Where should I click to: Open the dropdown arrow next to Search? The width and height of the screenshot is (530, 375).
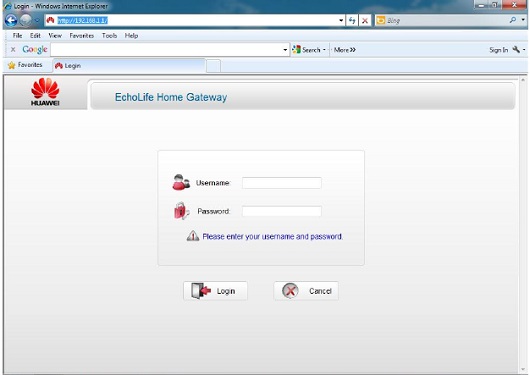coord(324,50)
